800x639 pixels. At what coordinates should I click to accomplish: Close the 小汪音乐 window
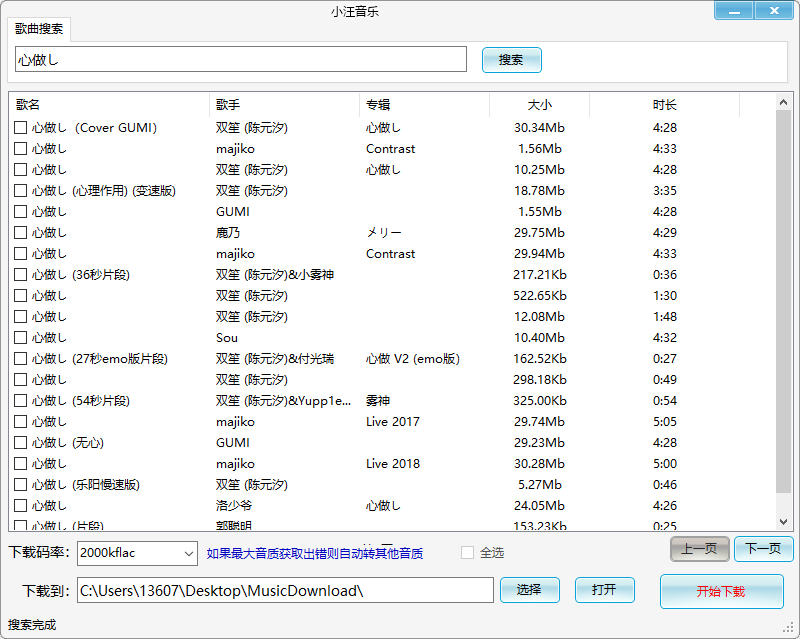774,11
